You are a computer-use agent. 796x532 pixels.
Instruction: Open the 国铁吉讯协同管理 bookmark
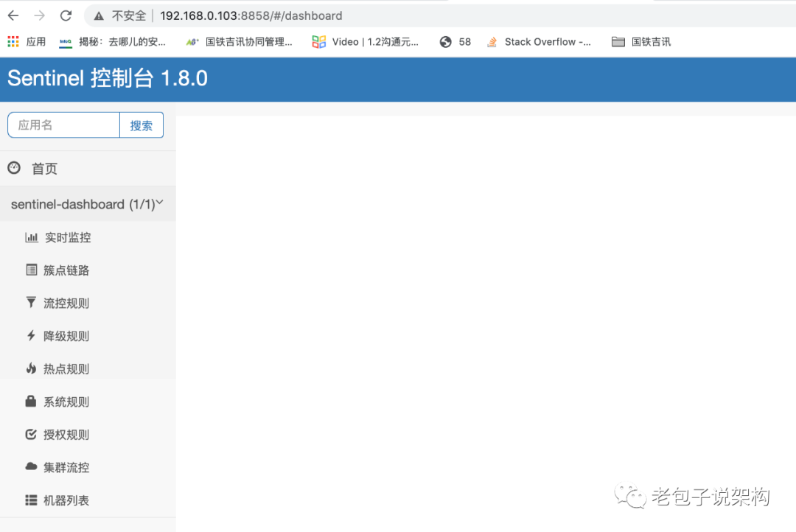[239, 41]
